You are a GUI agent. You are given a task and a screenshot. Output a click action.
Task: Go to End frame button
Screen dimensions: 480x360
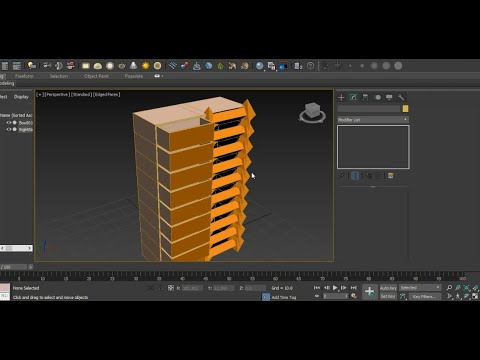click(x=354, y=288)
